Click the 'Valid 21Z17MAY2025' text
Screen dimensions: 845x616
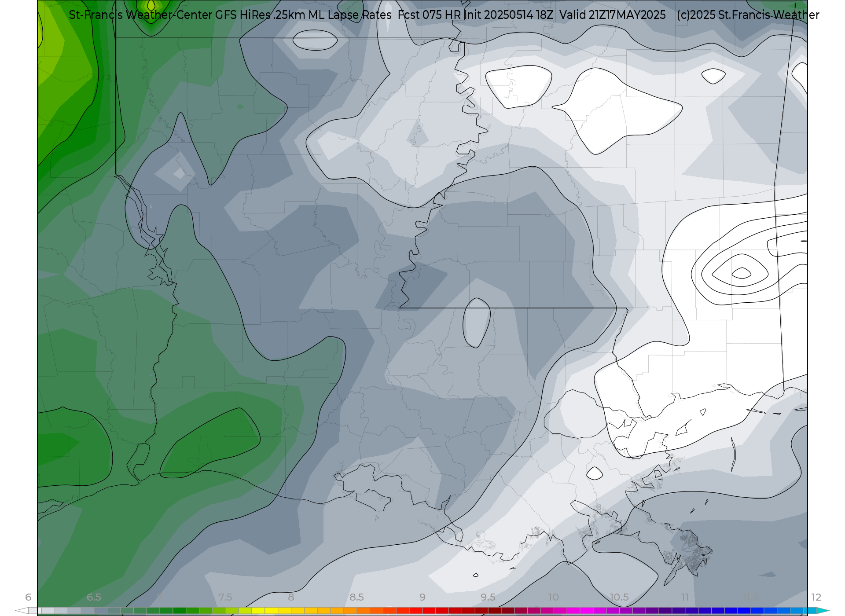click(x=613, y=15)
